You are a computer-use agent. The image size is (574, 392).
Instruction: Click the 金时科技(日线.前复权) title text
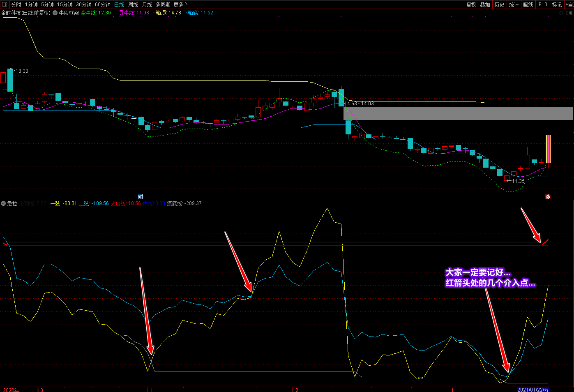click(25, 13)
